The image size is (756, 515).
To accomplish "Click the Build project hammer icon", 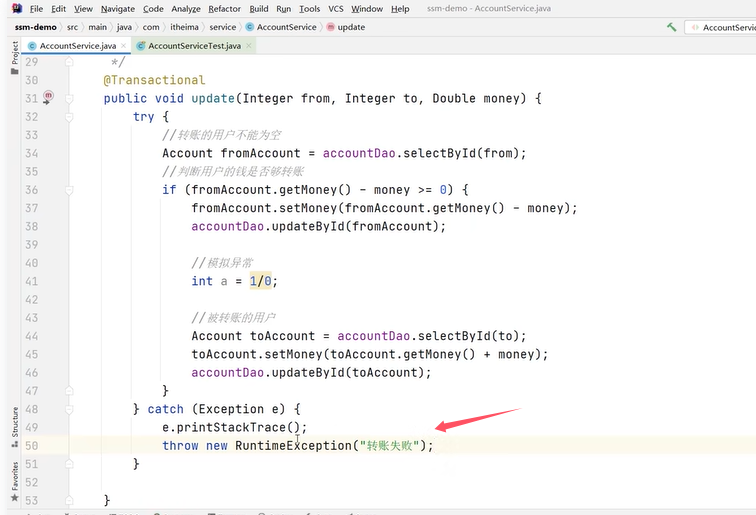I will (671, 27).
